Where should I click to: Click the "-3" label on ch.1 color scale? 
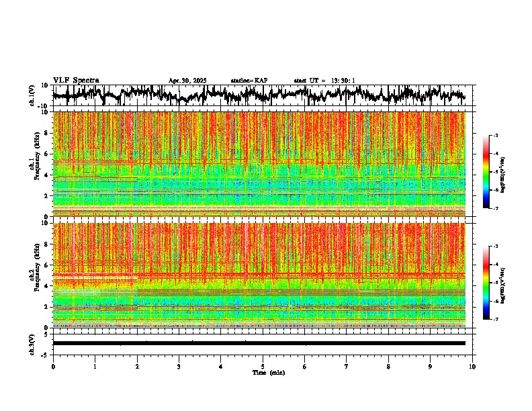click(x=495, y=135)
